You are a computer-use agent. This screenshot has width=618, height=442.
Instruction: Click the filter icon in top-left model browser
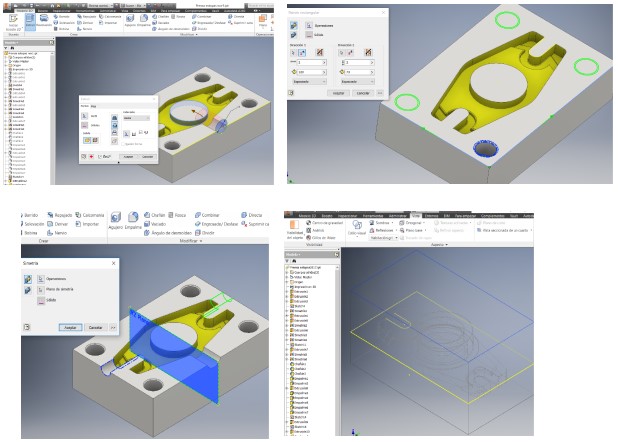coord(6,48)
